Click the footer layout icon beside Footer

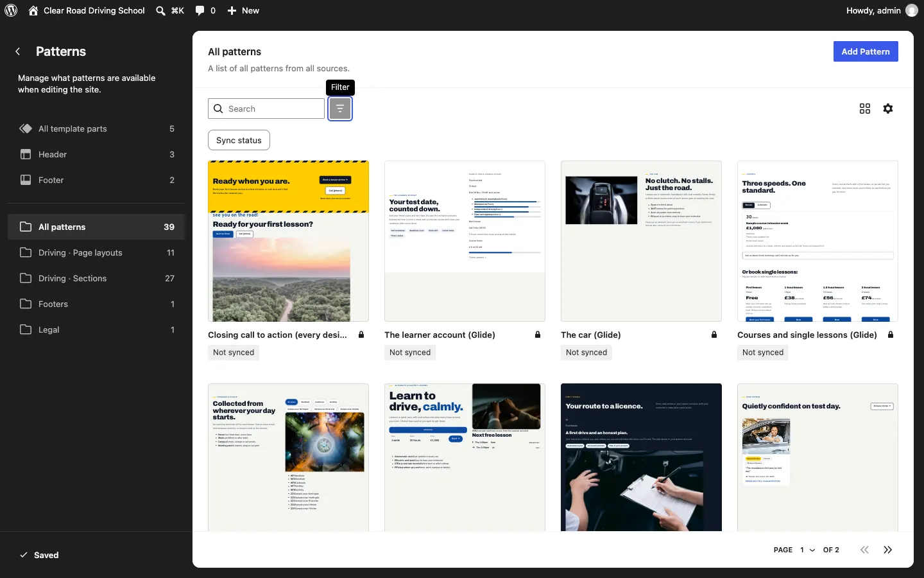point(26,180)
